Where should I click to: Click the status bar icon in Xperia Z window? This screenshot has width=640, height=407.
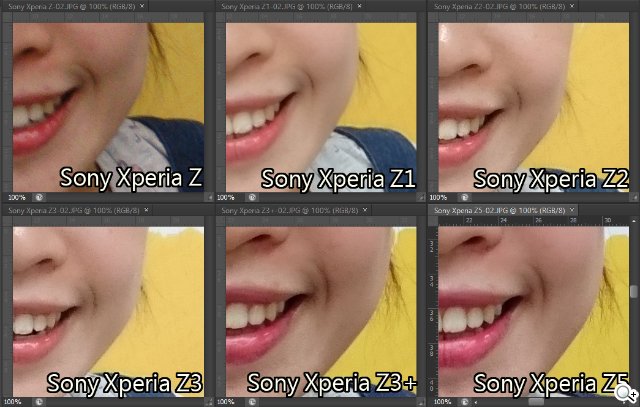click(39, 198)
